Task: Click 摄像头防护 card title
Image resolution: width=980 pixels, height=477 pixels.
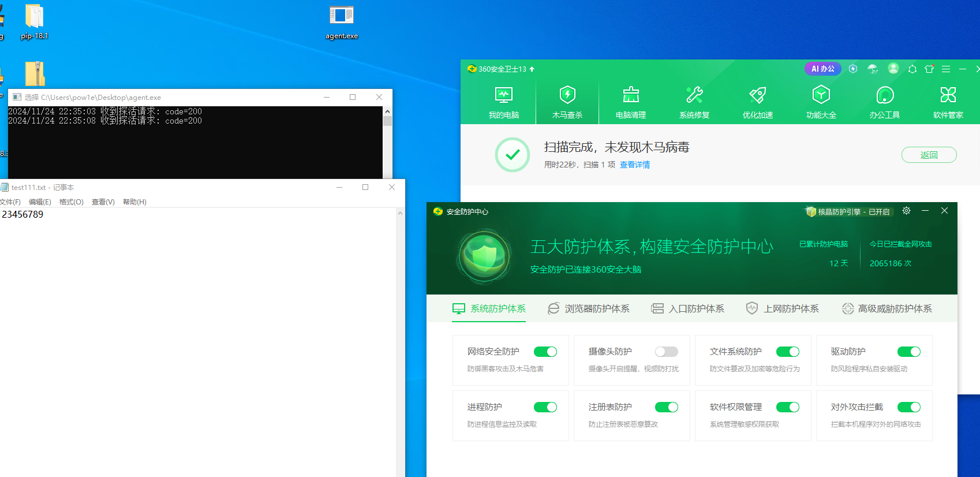Action: pyautogui.click(x=610, y=352)
